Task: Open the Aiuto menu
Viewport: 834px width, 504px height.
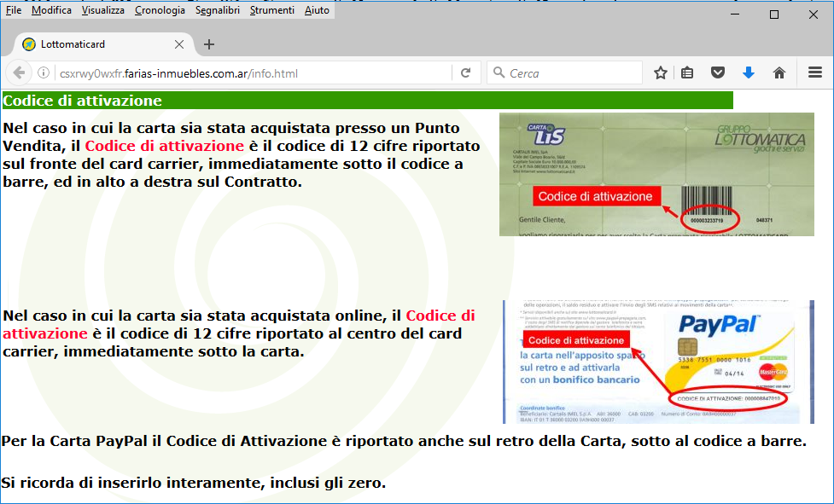Action: pyautogui.click(x=317, y=10)
